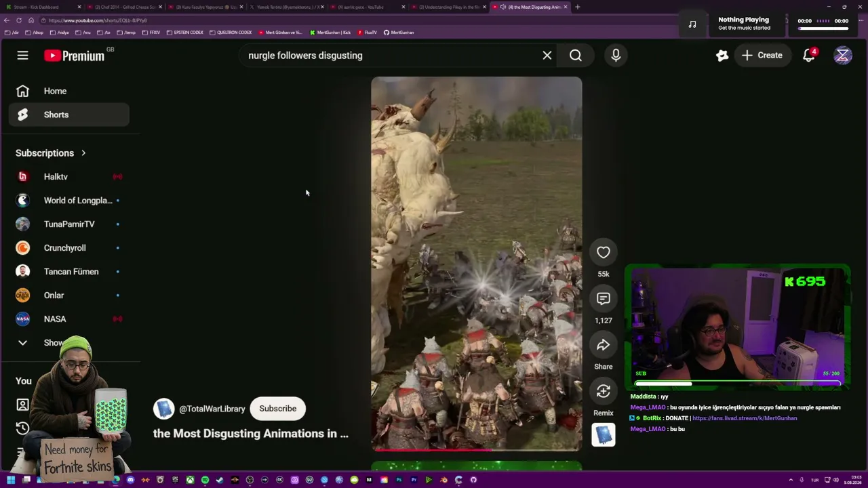Click the TotalWarLibrary channel avatar

163,409
